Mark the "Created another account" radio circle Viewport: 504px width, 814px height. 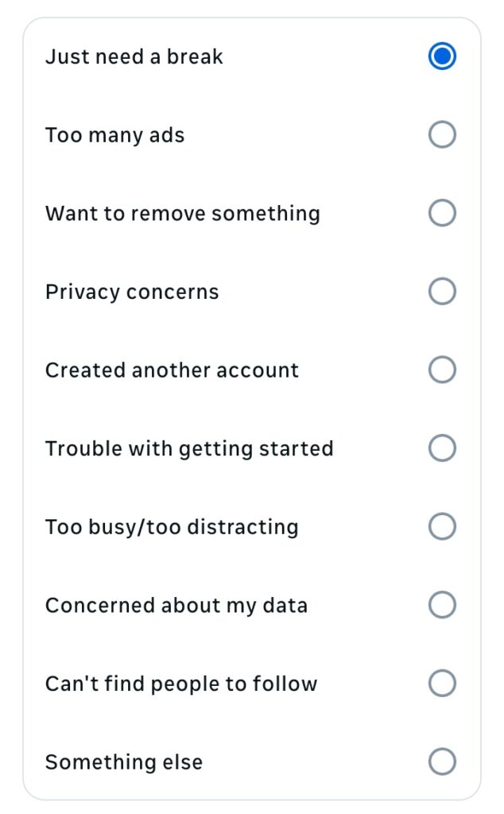pos(442,370)
